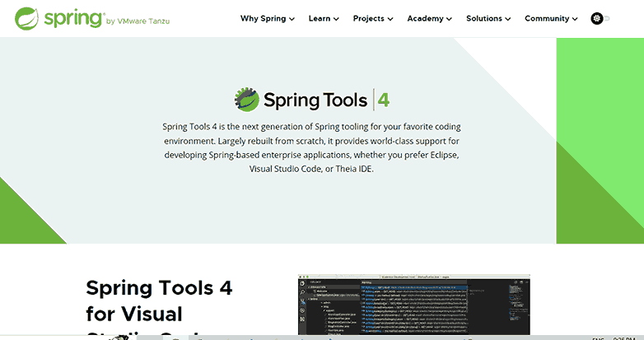Click the Solutions menu label
Viewport: 644px width, 340px height.
[x=483, y=18]
